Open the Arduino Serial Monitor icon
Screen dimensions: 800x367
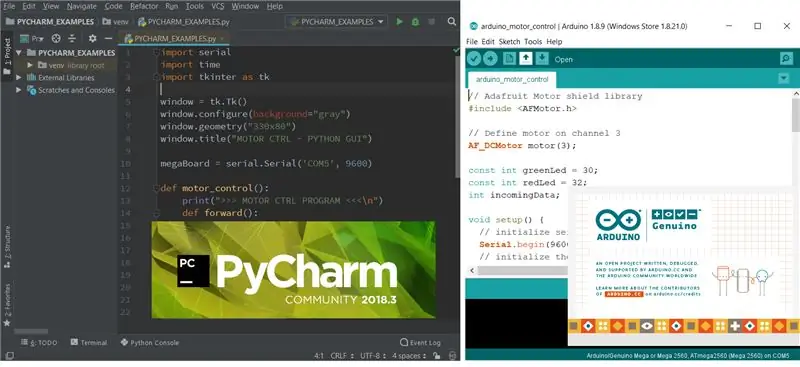[786, 59]
